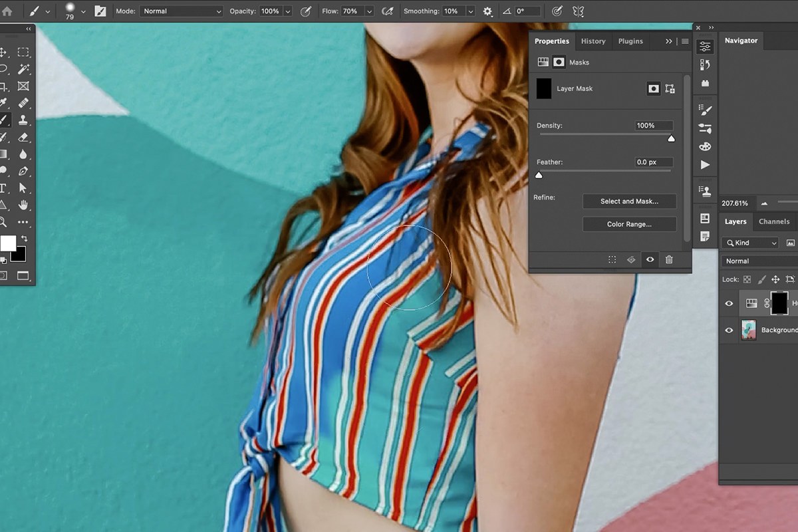Select the Eraser tool
The height and width of the screenshot is (532, 798).
[23, 137]
